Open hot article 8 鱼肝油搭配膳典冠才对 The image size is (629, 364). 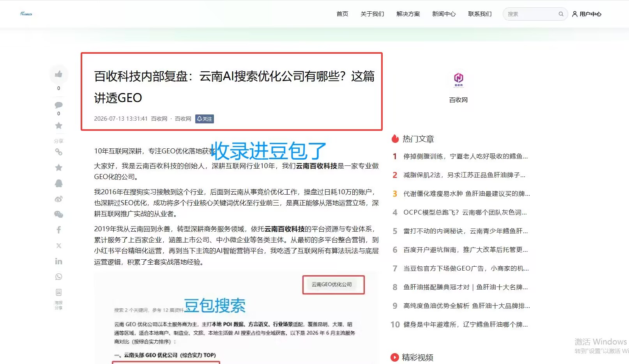[x=465, y=287]
